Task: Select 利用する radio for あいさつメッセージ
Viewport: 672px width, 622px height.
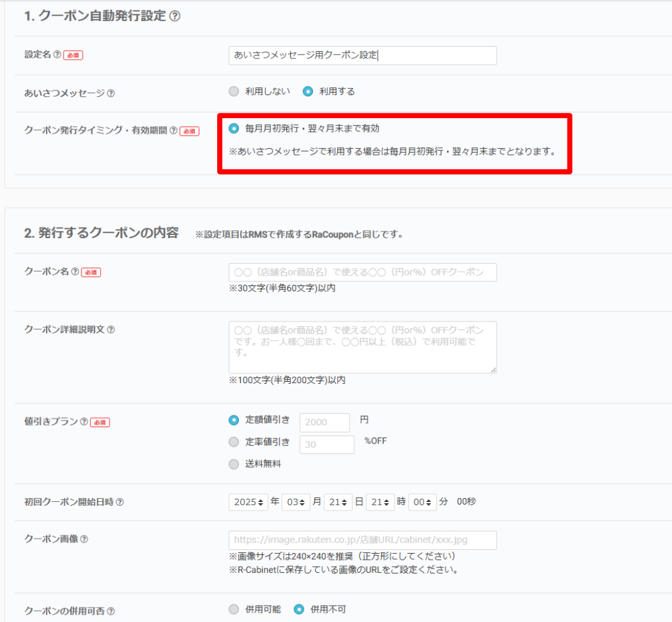Action: coord(308,91)
